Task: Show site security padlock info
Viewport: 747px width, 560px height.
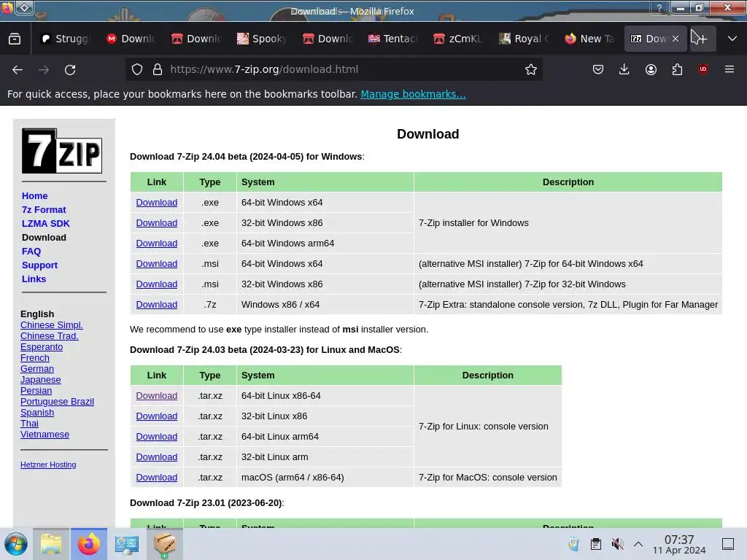Action: (158, 69)
